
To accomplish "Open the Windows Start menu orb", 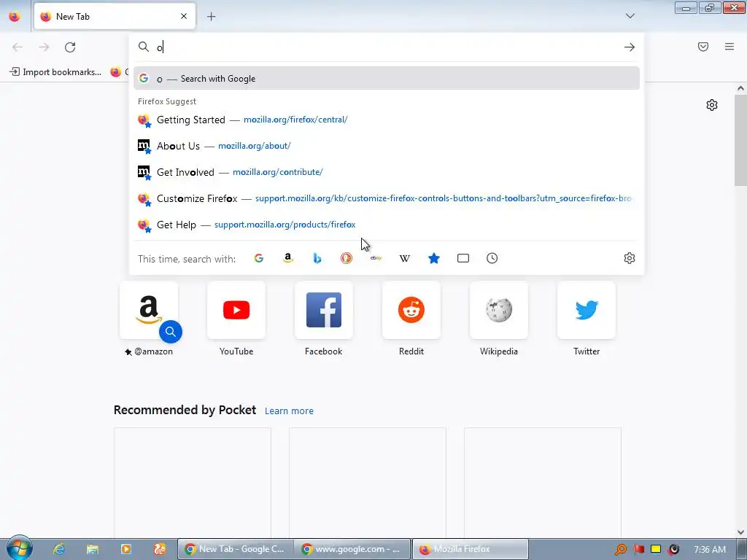I will click(19, 548).
